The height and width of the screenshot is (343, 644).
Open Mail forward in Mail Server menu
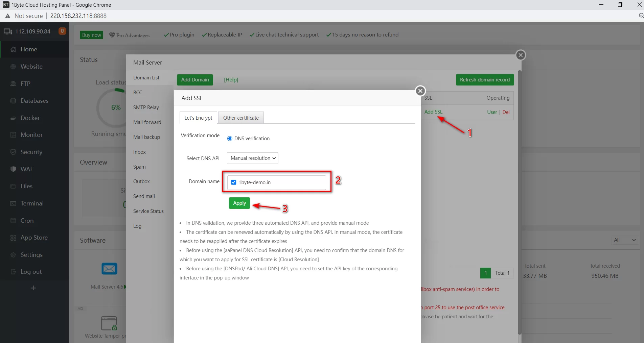coord(147,122)
